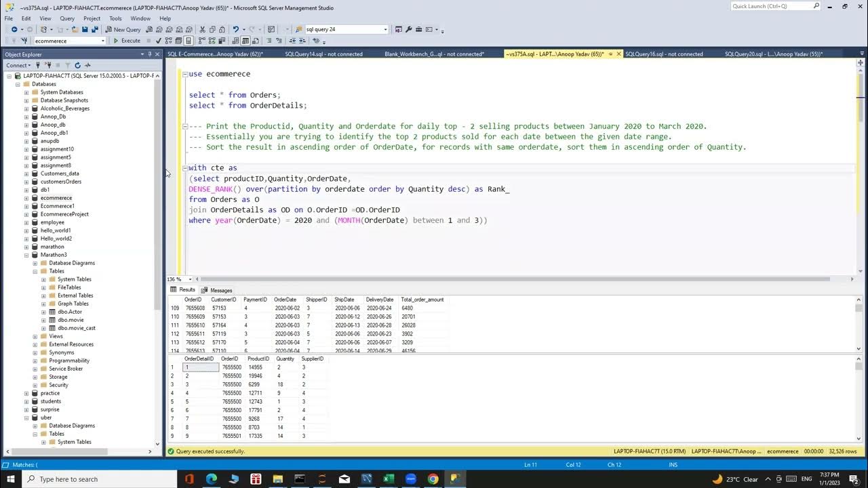Click the Save All icon
The height and width of the screenshot is (488, 868).
click(94, 30)
